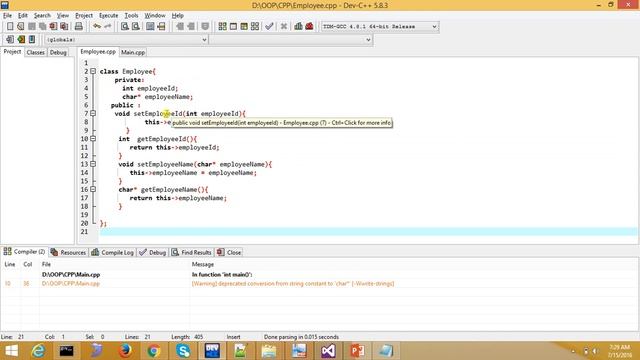Run the program with the Run icon
Screen dimensions: 640x360
(233, 26)
